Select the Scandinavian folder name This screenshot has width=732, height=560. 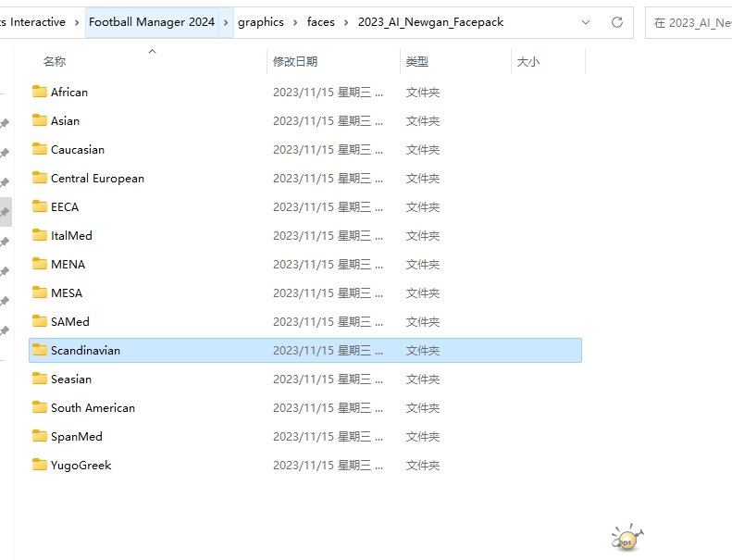click(x=85, y=350)
